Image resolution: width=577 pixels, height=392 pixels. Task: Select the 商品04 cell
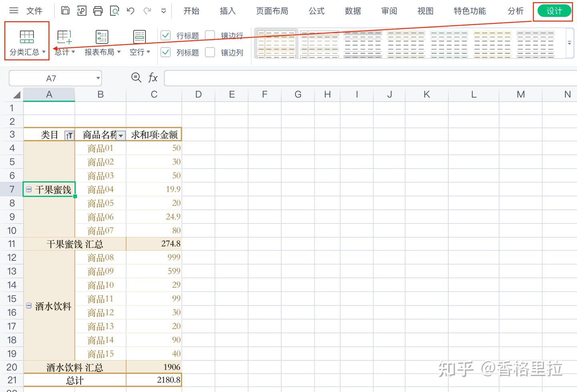[101, 189]
